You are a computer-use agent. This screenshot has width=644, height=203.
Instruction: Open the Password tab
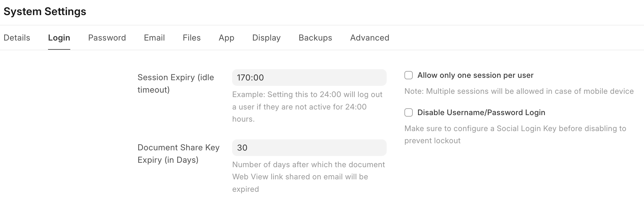point(107,38)
